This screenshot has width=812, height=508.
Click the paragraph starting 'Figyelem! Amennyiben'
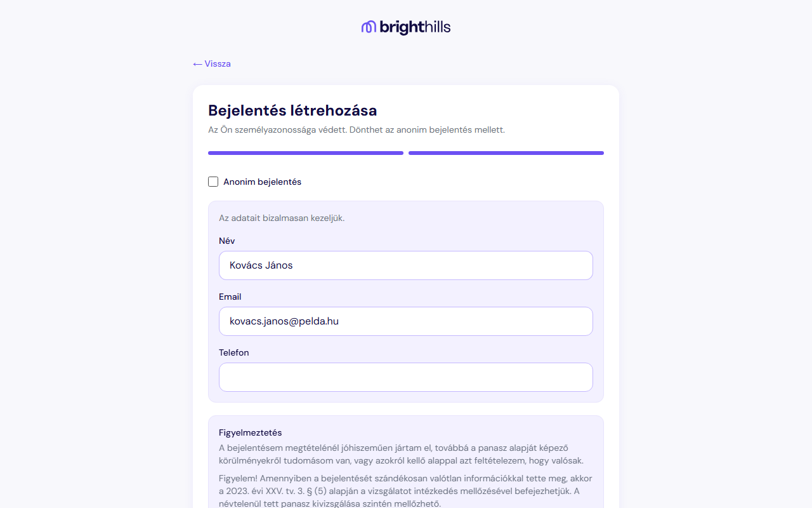point(405,491)
